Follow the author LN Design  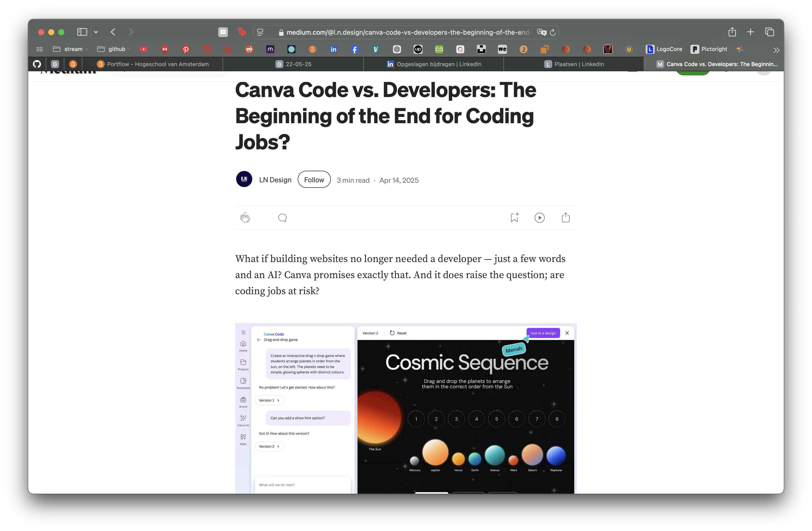pos(314,180)
